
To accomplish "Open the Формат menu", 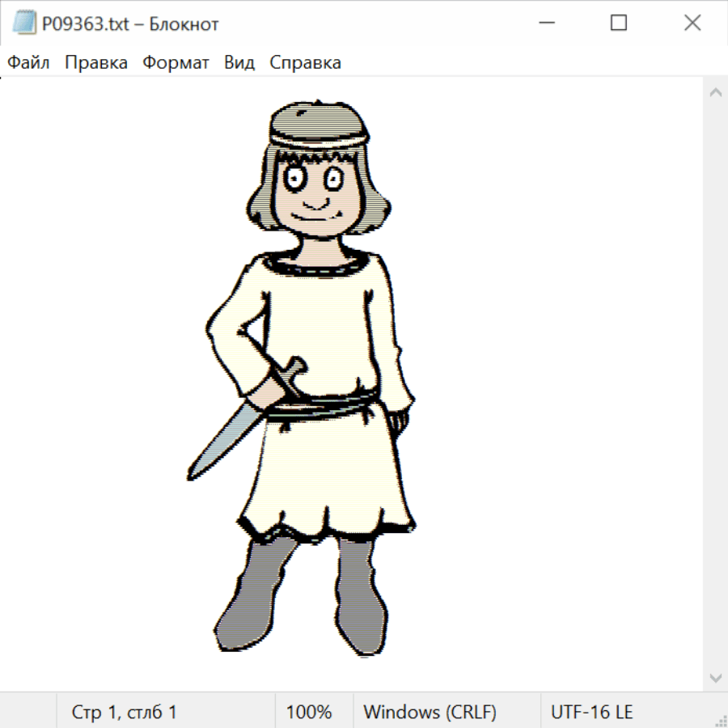I will coord(176,62).
